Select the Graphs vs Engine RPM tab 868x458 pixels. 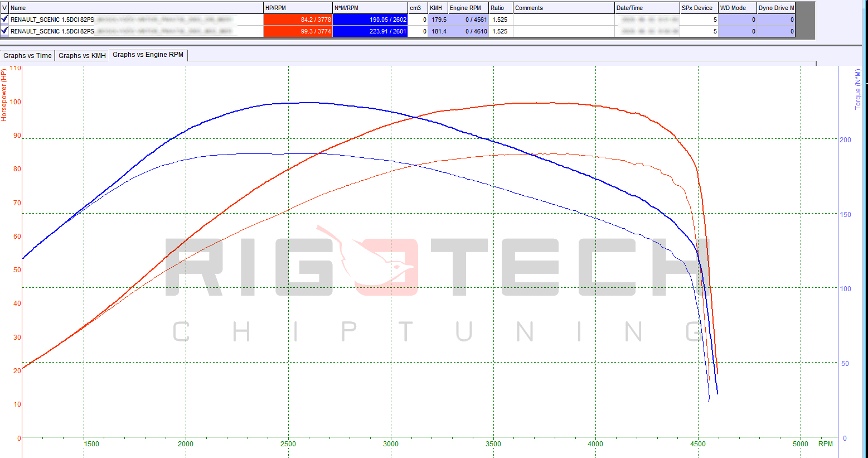coord(148,55)
